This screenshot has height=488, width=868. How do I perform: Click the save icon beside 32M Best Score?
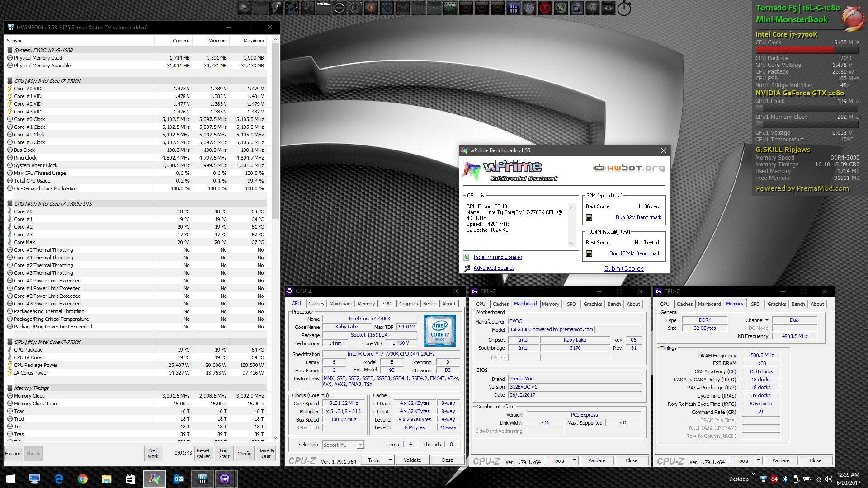pos(589,217)
